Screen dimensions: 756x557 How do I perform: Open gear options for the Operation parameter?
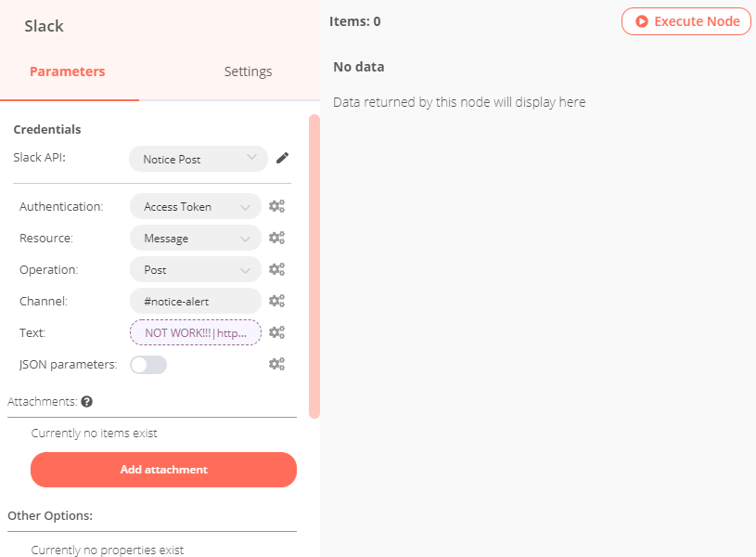point(276,270)
